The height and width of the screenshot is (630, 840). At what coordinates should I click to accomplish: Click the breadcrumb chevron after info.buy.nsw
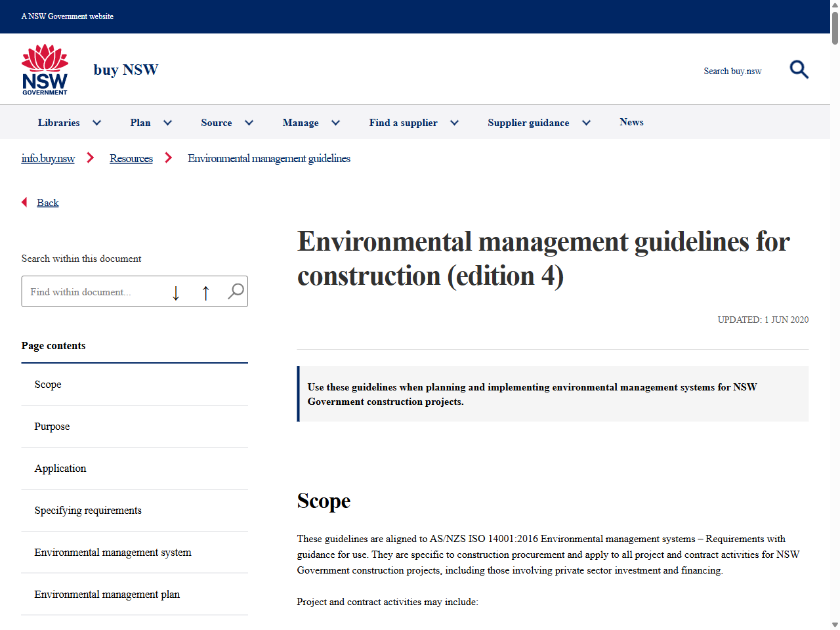click(90, 157)
